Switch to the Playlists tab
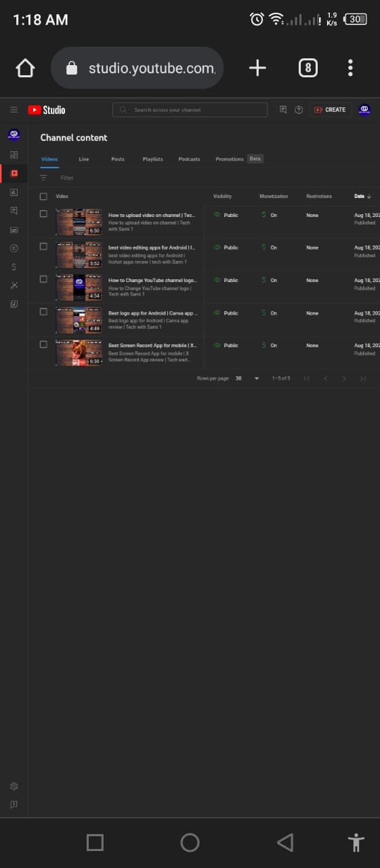The width and height of the screenshot is (380, 868). pyautogui.click(x=153, y=159)
